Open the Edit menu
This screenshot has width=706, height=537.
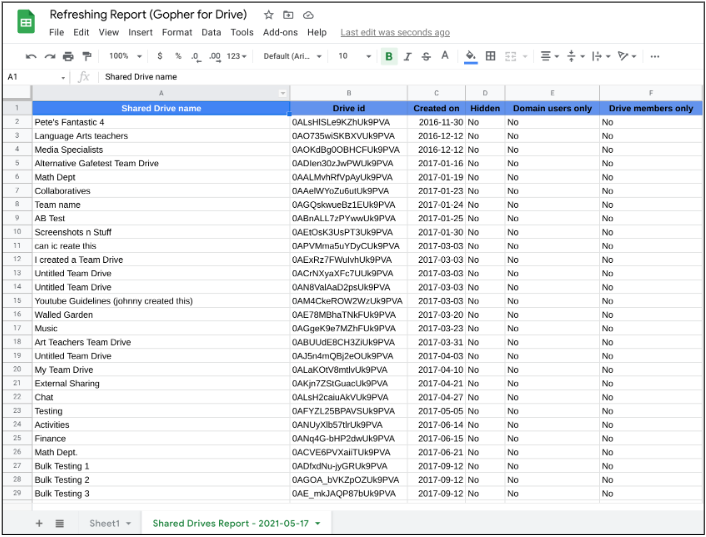tap(81, 32)
